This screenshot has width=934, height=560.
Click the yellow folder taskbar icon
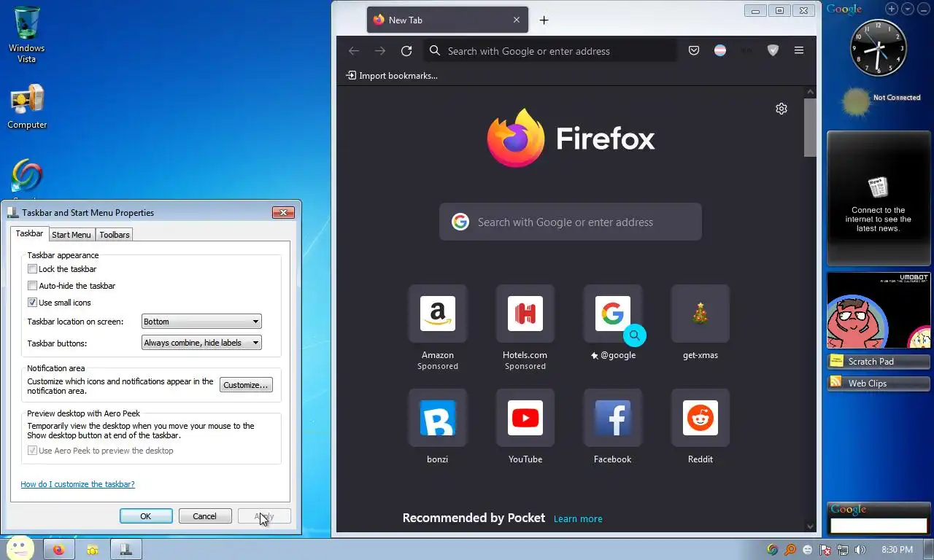pyautogui.click(x=93, y=549)
